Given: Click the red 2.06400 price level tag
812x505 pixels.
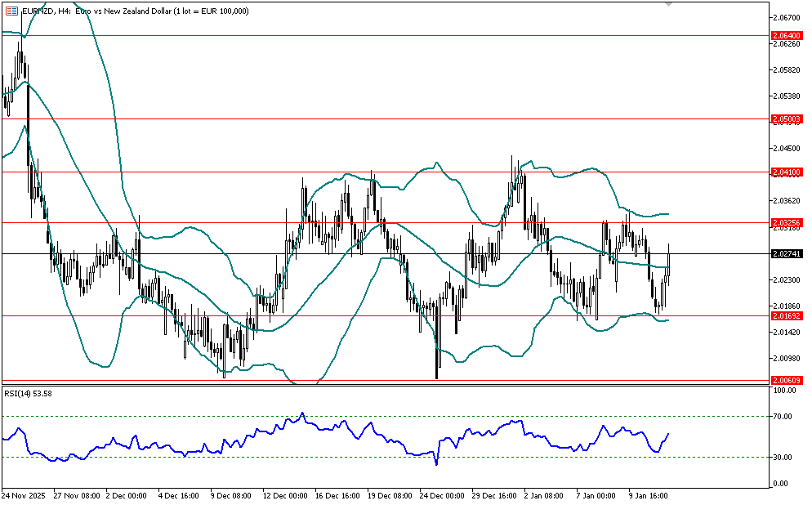Looking at the screenshot, I should [x=787, y=36].
